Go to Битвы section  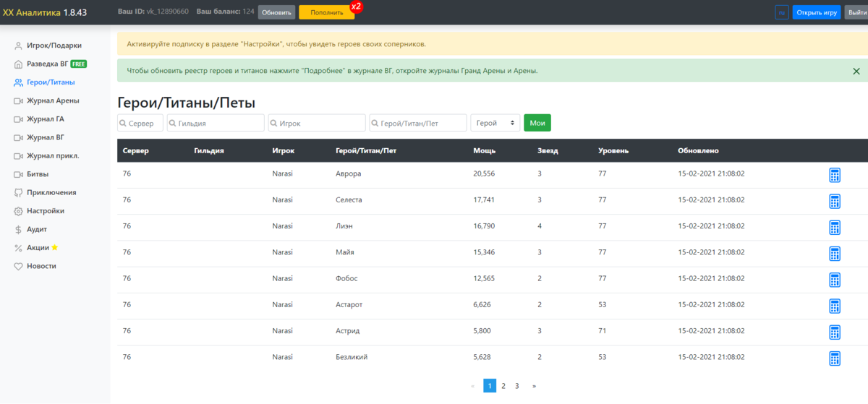click(x=32, y=174)
